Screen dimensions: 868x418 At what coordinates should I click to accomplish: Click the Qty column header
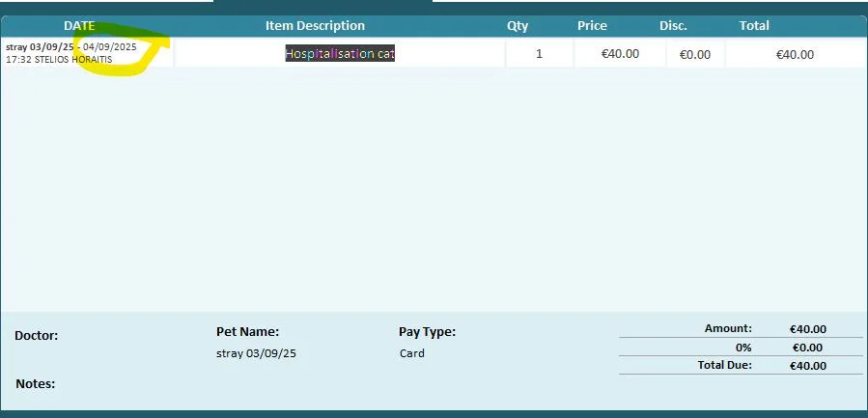point(518,26)
